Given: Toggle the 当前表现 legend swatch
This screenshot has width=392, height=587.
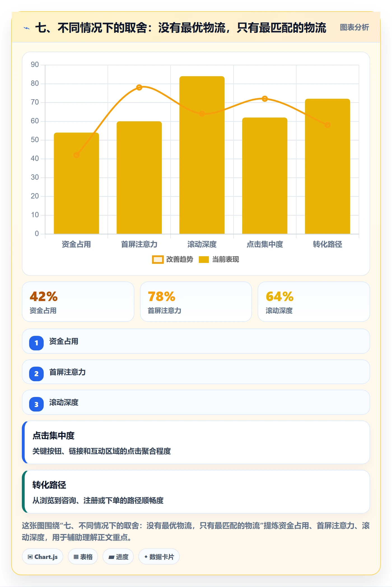Looking at the screenshot, I should click(x=204, y=260).
